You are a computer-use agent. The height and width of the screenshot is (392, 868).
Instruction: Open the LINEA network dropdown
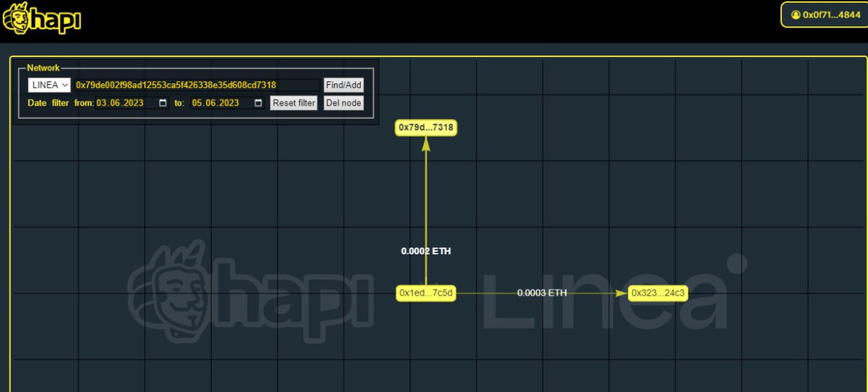point(49,85)
